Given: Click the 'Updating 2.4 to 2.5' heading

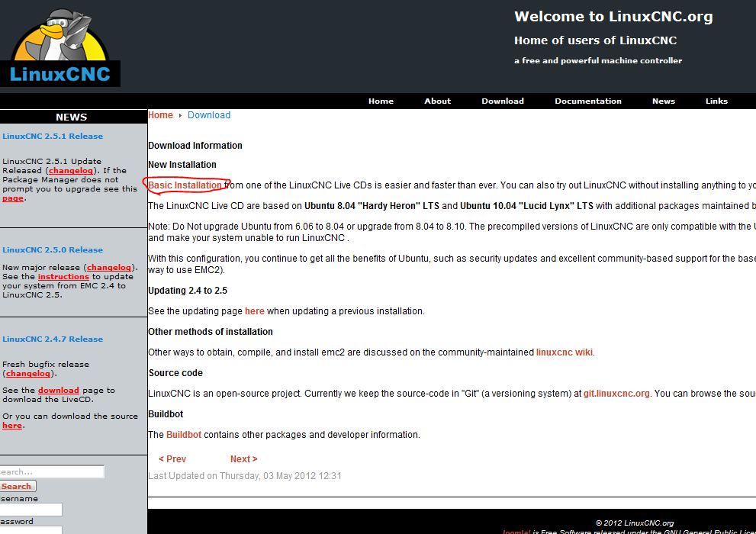Looking at the screenshot, I should 188,291.
